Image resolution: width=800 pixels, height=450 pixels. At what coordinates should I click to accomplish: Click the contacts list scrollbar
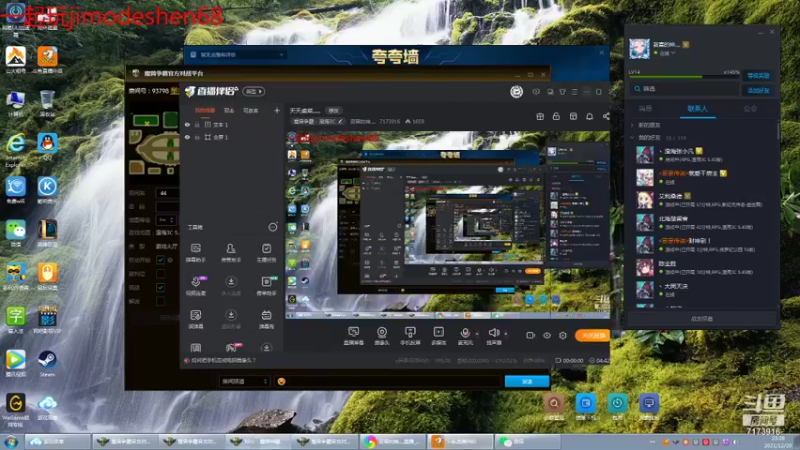coord(778,130)
